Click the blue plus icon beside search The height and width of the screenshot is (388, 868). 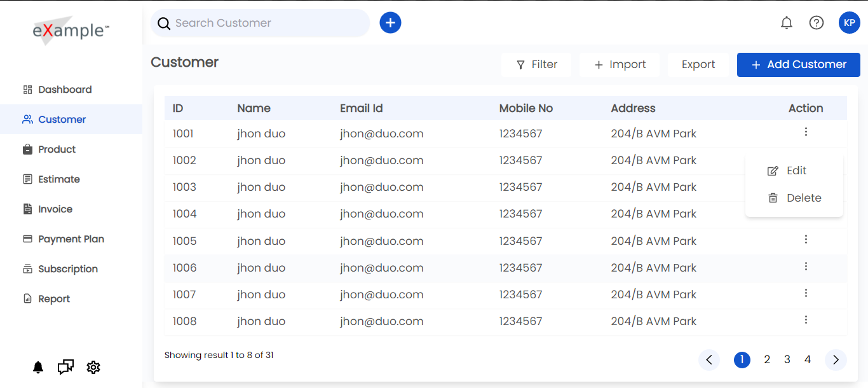tap(390, 23)
